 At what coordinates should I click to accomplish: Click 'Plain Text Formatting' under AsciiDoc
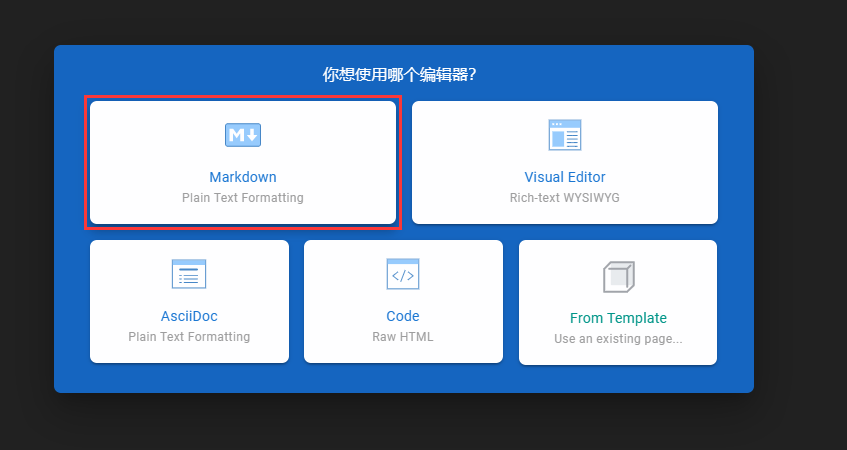pos(189,337)
